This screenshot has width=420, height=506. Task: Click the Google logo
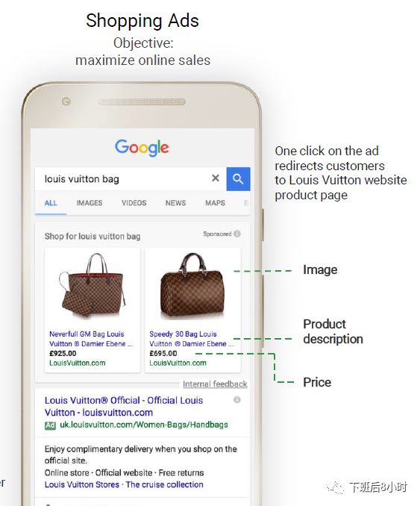tap(142, 148)
